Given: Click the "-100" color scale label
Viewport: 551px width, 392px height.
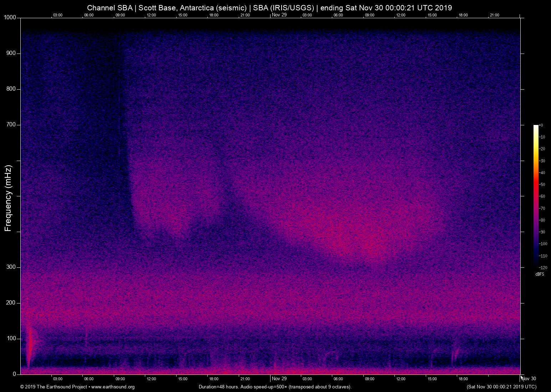Looking at the screenshot, I should click(543, 244).
